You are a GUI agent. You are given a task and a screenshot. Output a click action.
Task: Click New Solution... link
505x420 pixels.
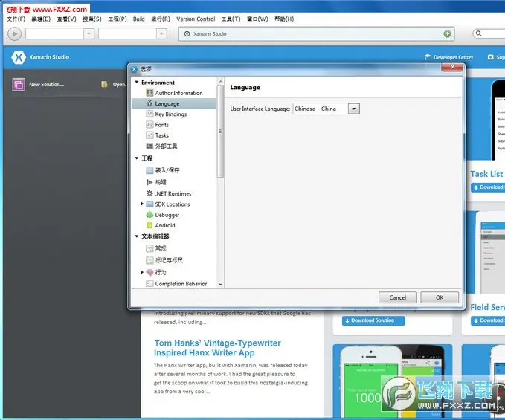coord(46,85)
